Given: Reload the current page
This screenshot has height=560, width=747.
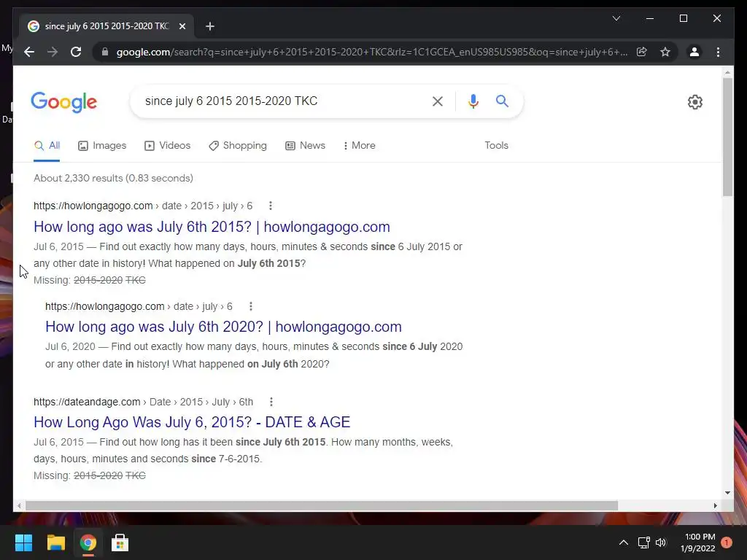Looking at the screenshot, I should click(76, 52).
